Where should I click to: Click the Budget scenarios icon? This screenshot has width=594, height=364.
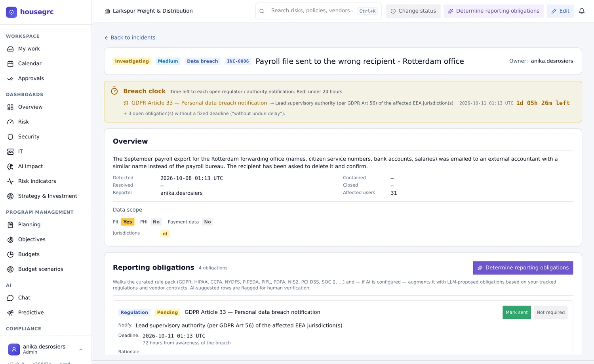tap(10, 269)
